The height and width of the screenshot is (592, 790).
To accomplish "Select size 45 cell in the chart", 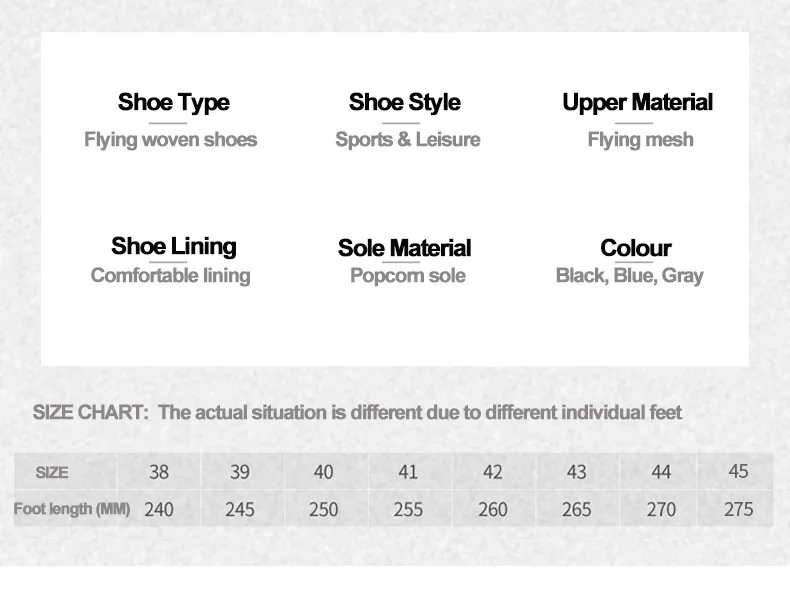I will (x=738, y=471).
